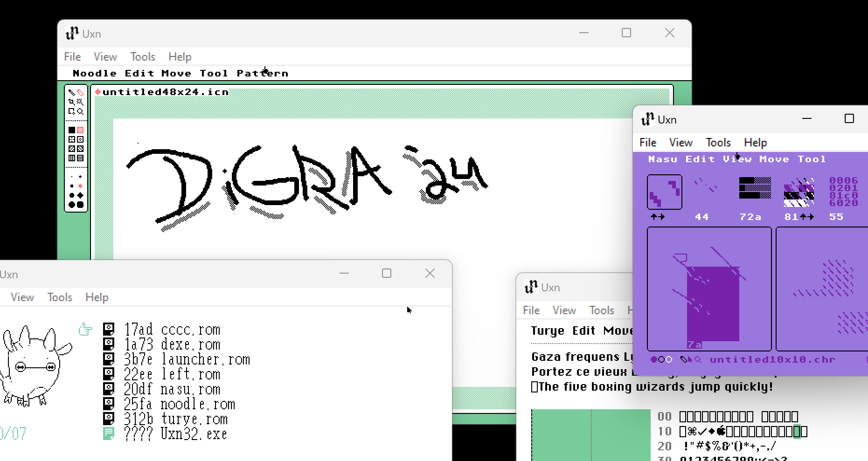Pick the smallest dot brush size
Viewport: 868px width, 461px height.
72,177
